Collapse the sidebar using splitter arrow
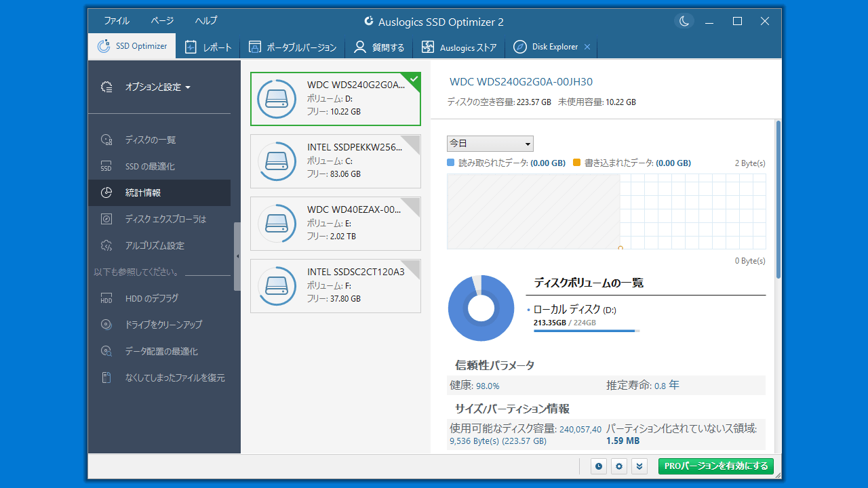This screenshot has height=488, width=868. click(x=237, y=256)
